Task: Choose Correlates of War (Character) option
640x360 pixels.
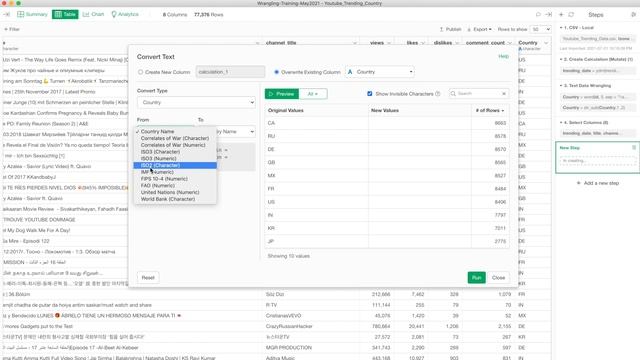Action: pos(175,138)
